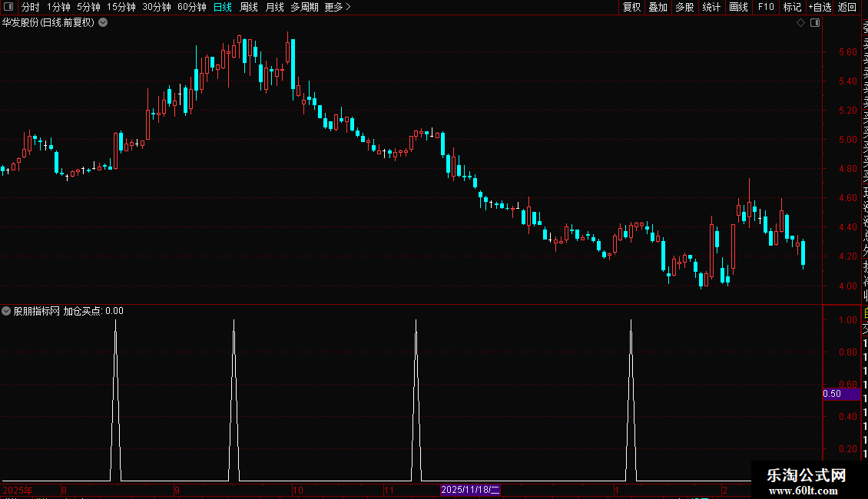Click the 叠加 overlay button

click(658, 7)
